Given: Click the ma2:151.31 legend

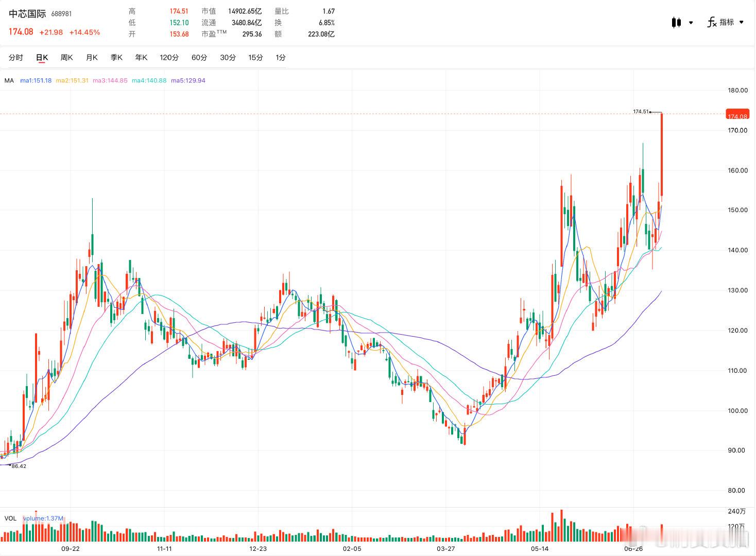Looking at the screenshot, I should point(72,80).
